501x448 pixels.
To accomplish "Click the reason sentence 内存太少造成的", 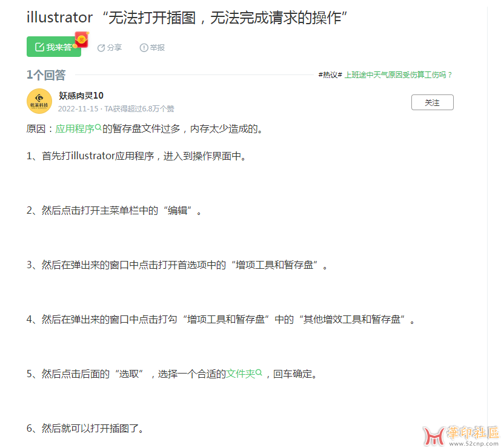I will (227, 129).
